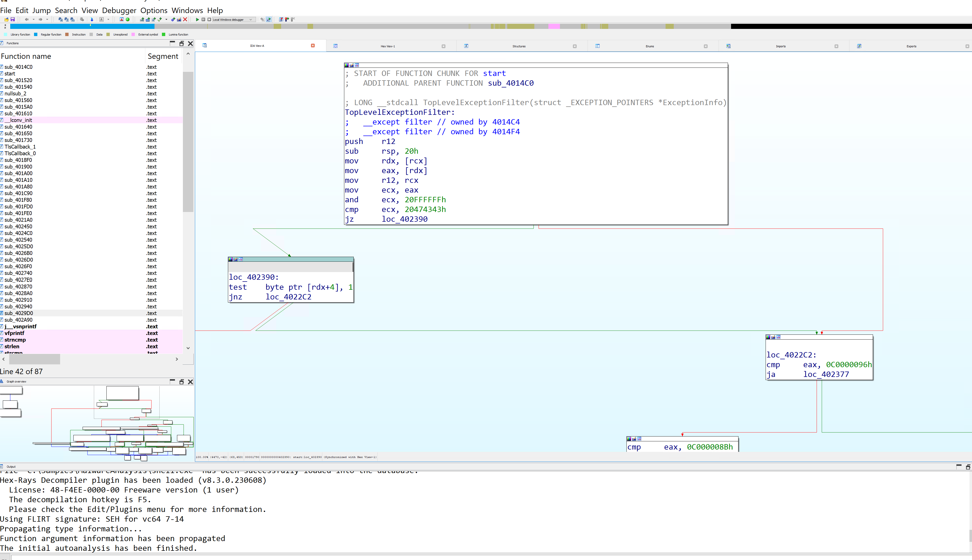Screen dimensions: 972x560
Task: Expand the back-history dropdown arrow
Action: tap(34, 20)
